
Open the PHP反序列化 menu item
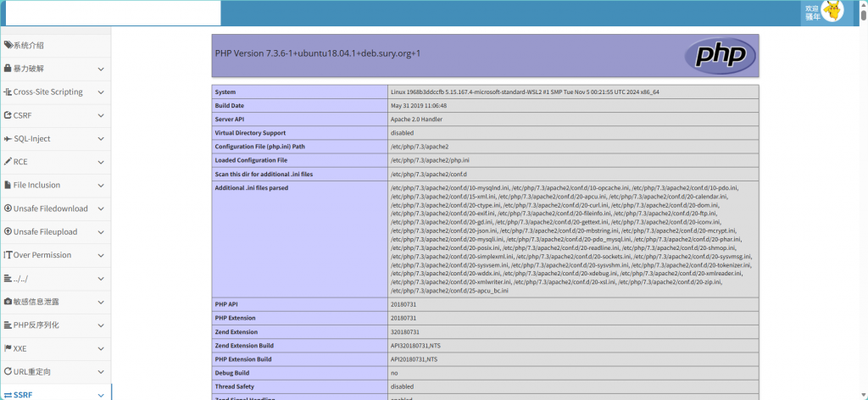point(36,325)
